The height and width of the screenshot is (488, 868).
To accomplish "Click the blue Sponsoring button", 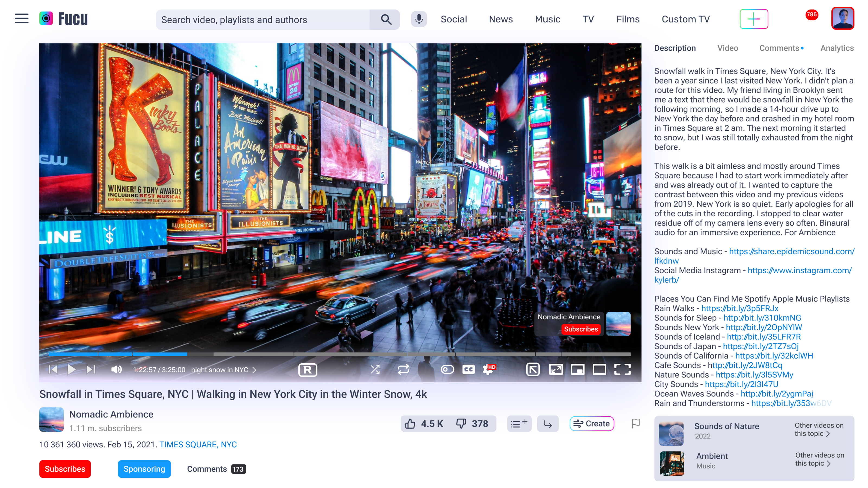I will [144, 469].
